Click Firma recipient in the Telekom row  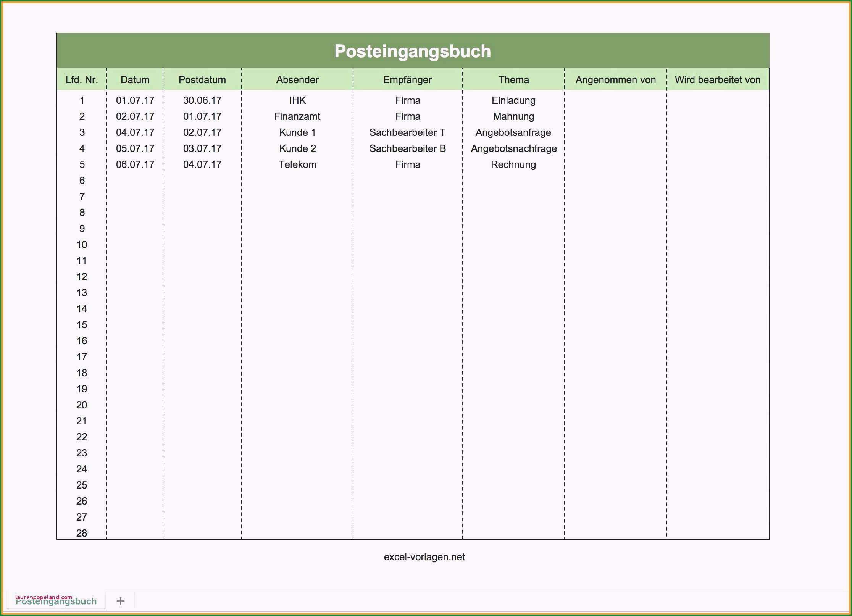point(408,164)
